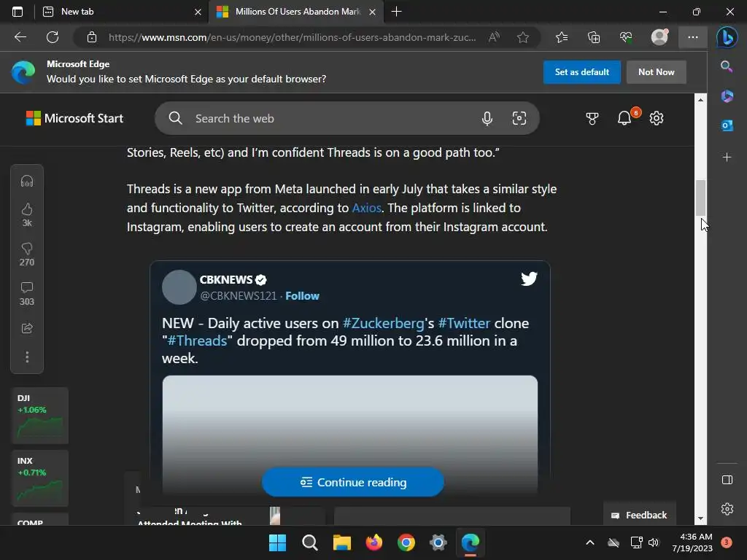
Task: Open the Microsoft Rewards trophy icon
Action: (x=592, y=119)
